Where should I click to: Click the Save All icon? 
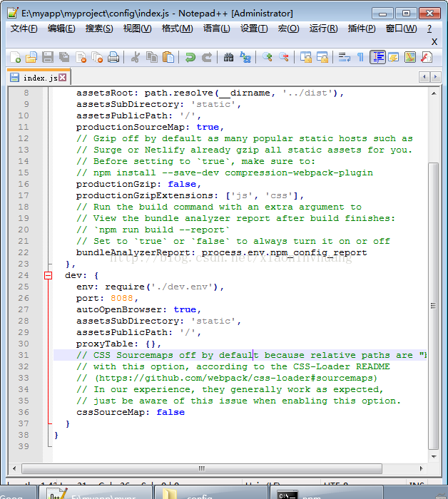pos(64,57)
